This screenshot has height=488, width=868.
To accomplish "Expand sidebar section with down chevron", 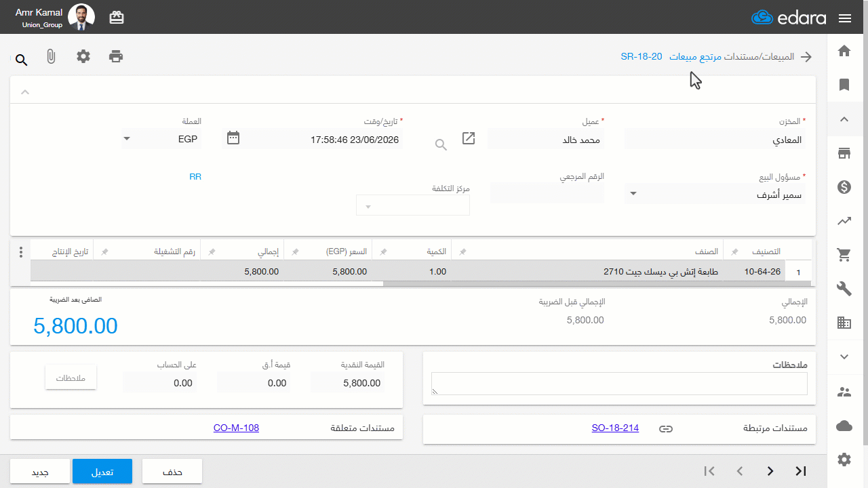I will click(844, 357).
